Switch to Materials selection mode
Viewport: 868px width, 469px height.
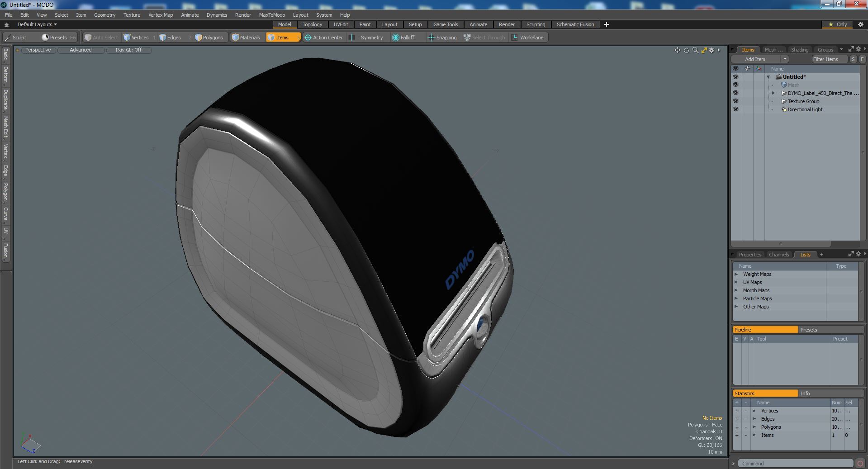pos(246,38)
